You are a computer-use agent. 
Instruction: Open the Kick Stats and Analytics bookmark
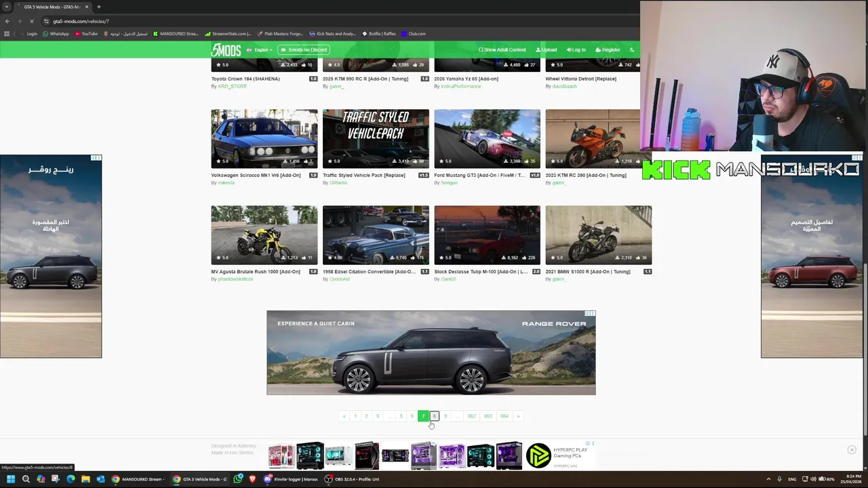tap(332, 33)
